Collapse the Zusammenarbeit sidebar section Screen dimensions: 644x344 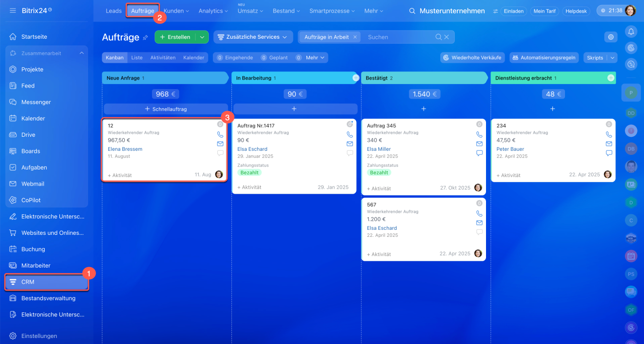[82, 53]
